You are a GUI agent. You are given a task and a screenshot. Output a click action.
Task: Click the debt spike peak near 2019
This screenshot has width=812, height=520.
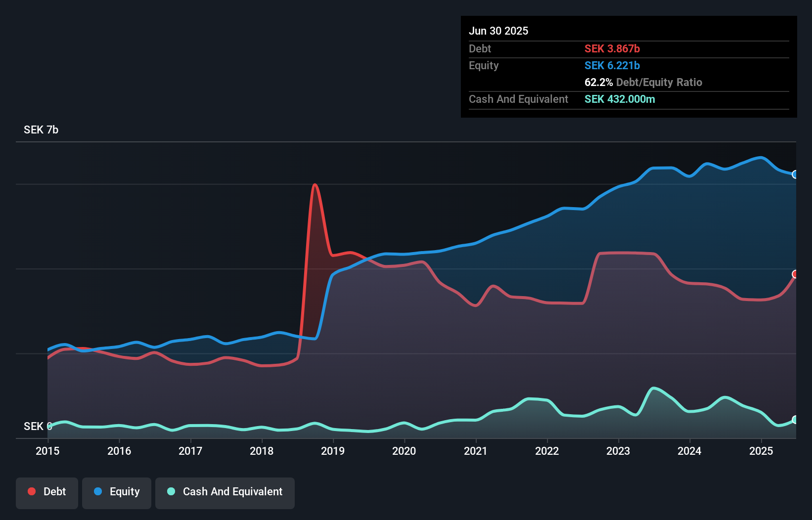pos(315,185)
